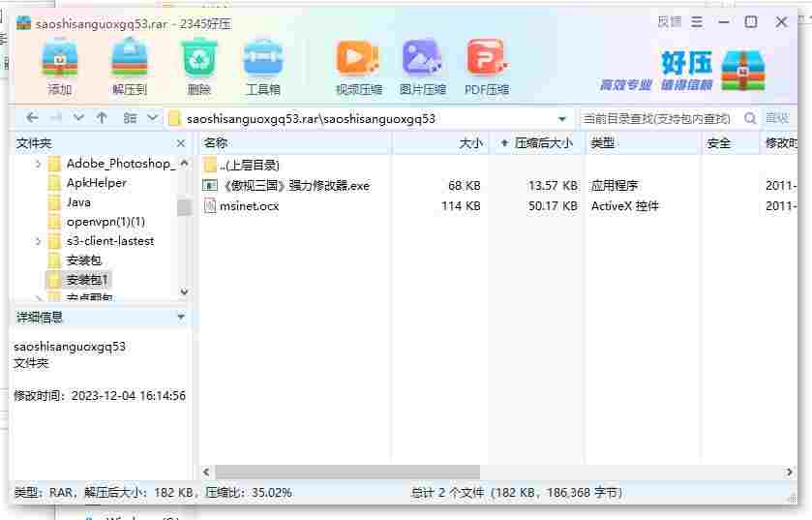
Task: Click the 修改时间 2023-12-04 details text
Action: [x=100, y=396]
